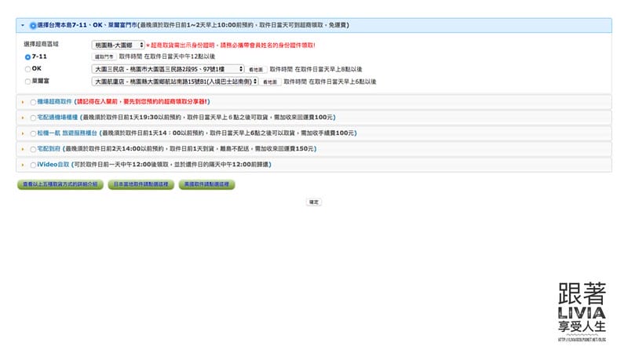Open the 宅配通機場櫃檯 title link
Screen dimensions: 628x364
pyautogui.click(x=57, y=118)
